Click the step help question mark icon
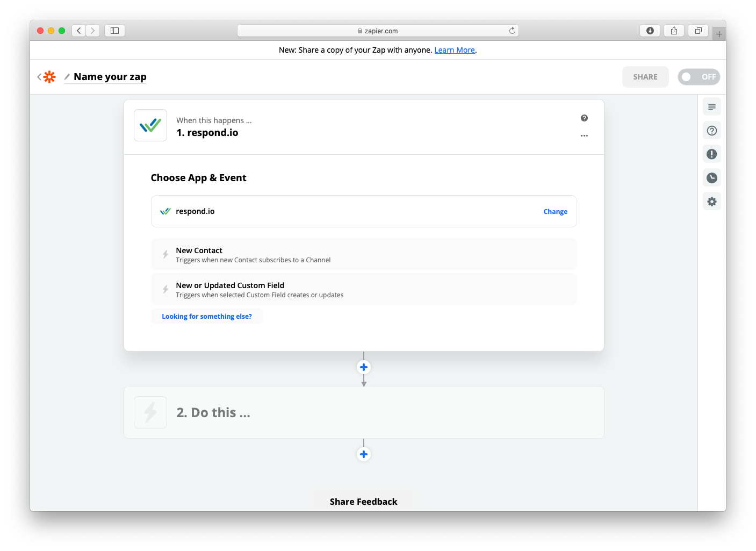 (x=584, y=118)
